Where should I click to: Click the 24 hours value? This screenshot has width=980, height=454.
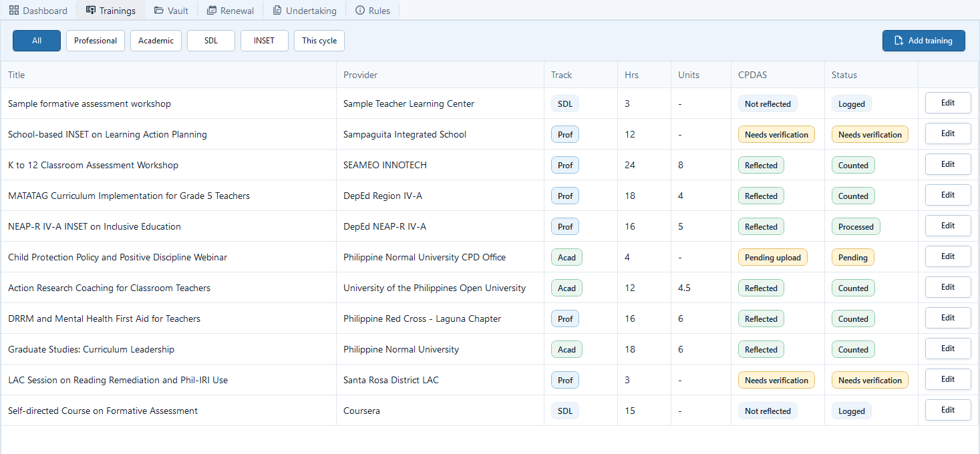pos(630,165)
